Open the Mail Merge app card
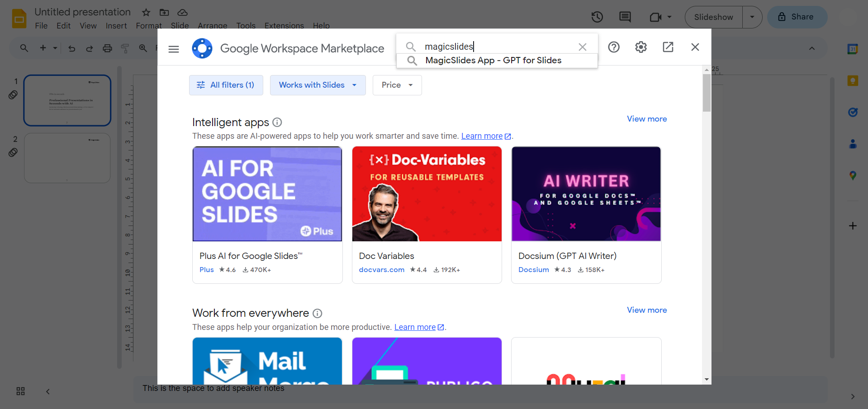The width and height of the screenshot is (868, 409). pyautogui.click(x=267, y=361)
